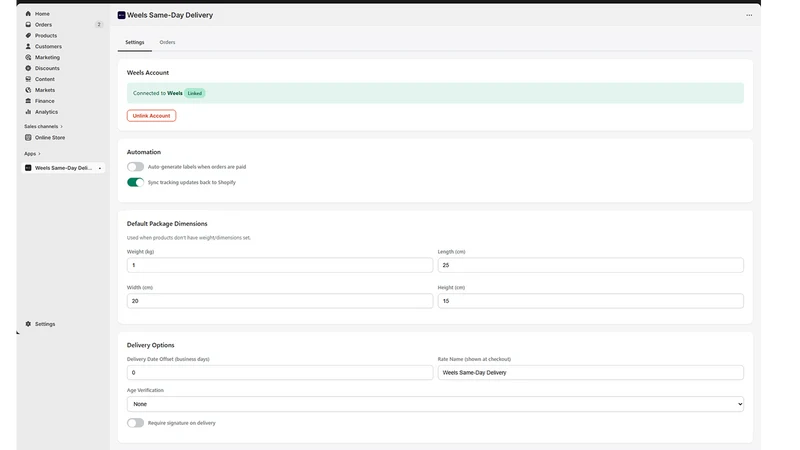Screen dimensions: 800x450
Task: Click the Marketing target icon
Action: tap(28, 57)
